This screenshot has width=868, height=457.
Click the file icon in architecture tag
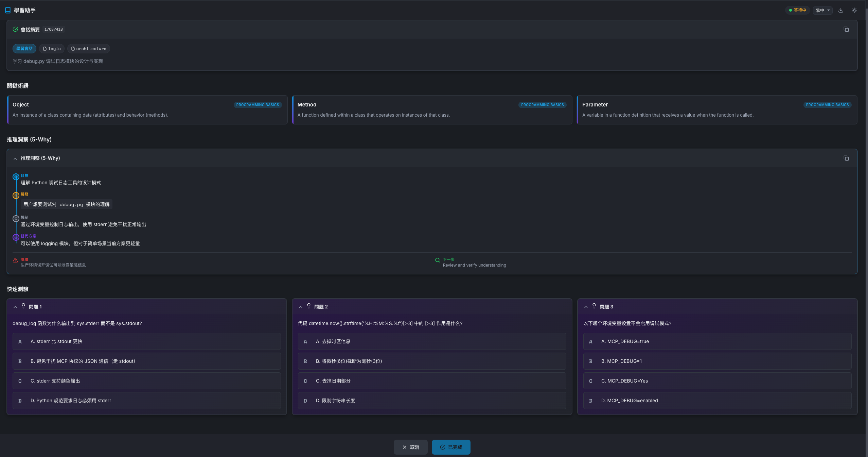click(x=73, y=49)
